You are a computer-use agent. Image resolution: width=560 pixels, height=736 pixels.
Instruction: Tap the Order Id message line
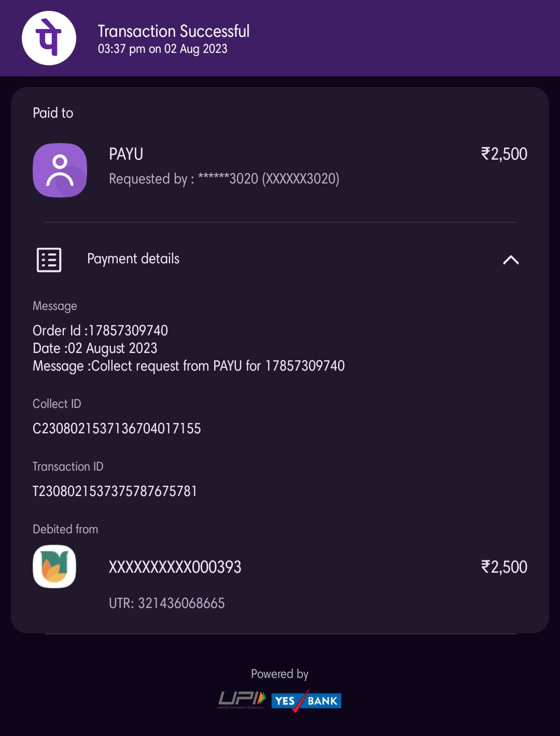[x=101, y=330]
